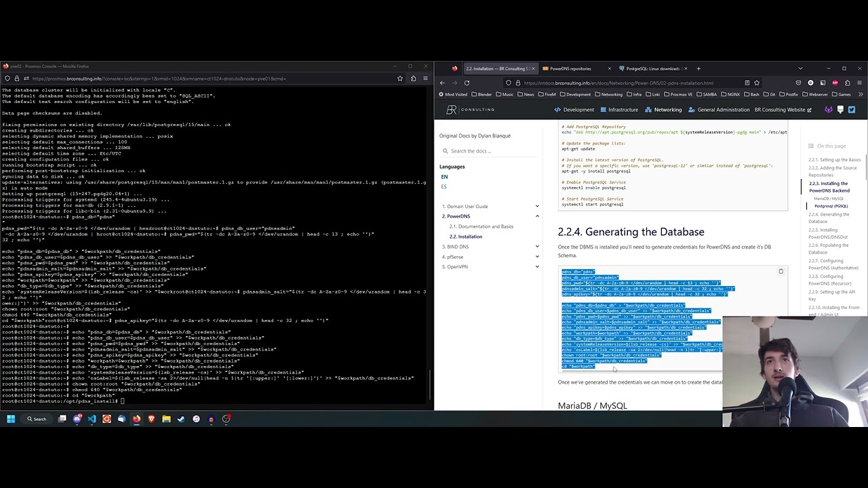Viewport: 868px width, 488px height.
Task: Switch docs language to ES
Action: (443, 186)
